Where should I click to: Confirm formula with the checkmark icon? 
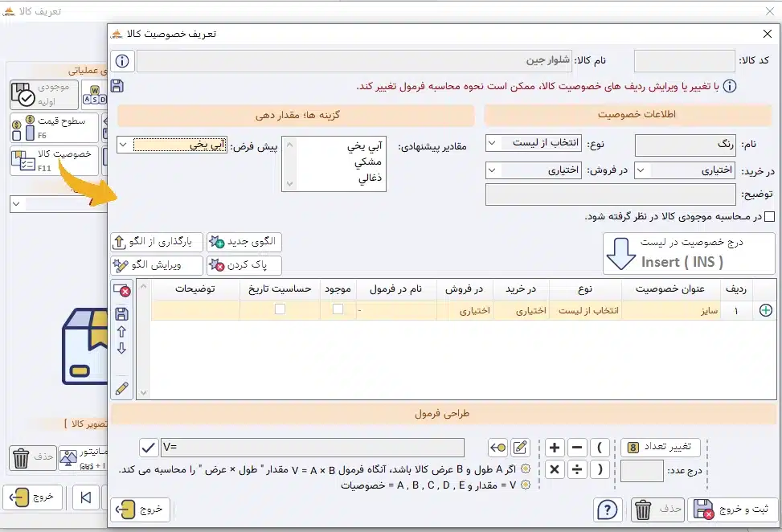(x=149, y=448)
